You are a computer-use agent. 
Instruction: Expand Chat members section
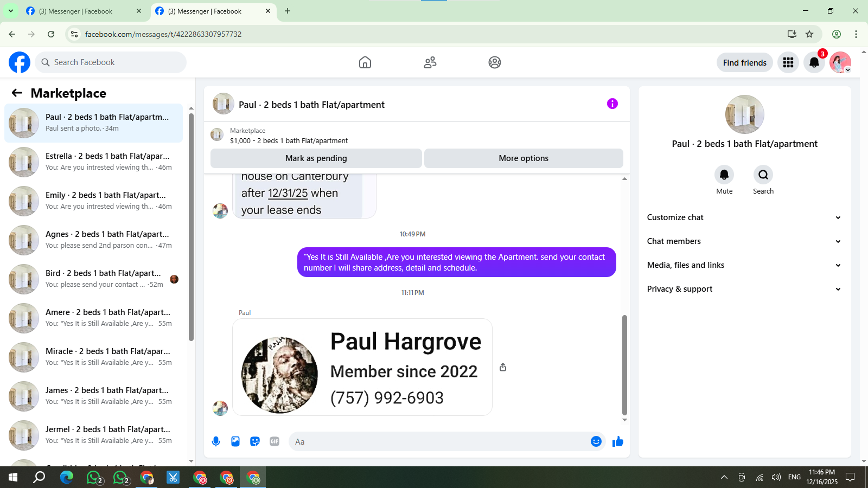[x=744, y=241]
